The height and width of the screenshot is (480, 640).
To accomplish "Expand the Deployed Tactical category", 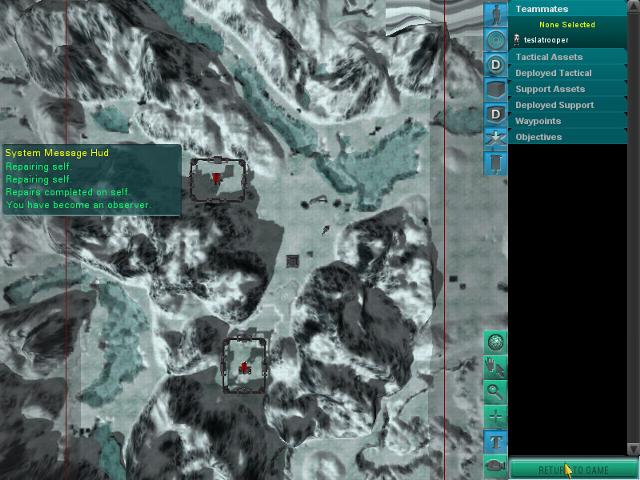I will [567, 73].
